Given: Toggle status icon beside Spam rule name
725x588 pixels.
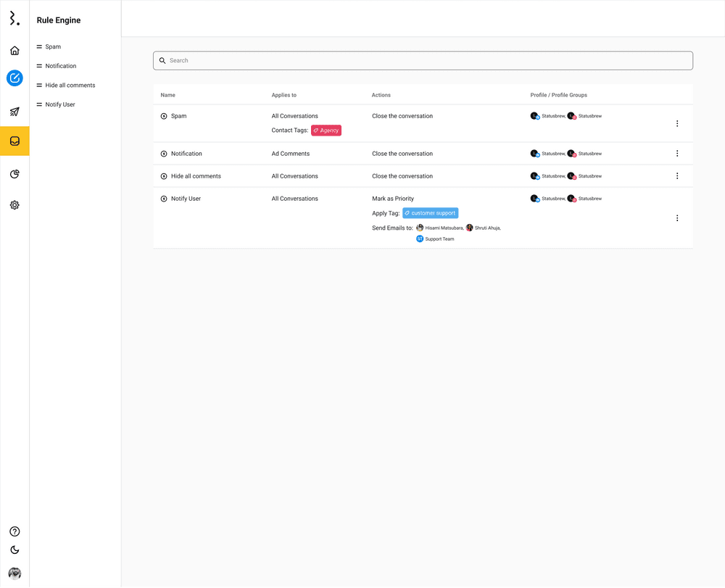Looking at the screenshot, I should pyautogui.click(x=164, y=116).
